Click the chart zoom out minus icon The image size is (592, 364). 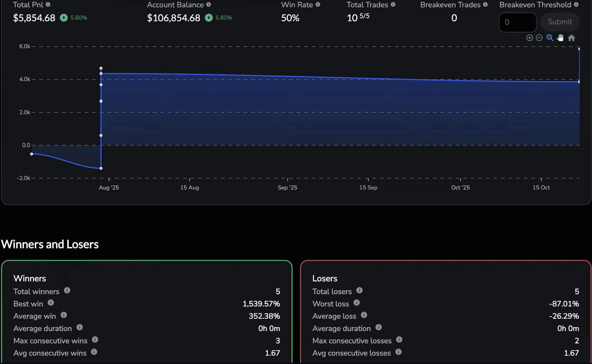click(x=539, y=38)
